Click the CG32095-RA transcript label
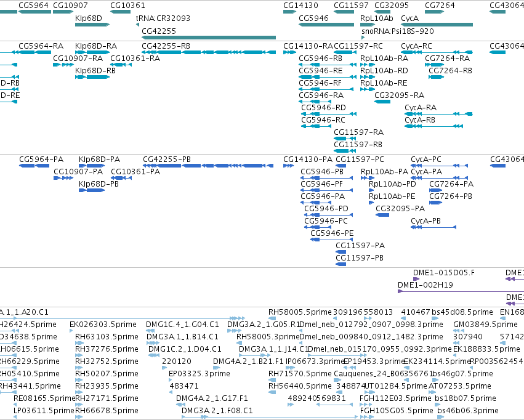524x420 pixels. [x=400, y=95]
